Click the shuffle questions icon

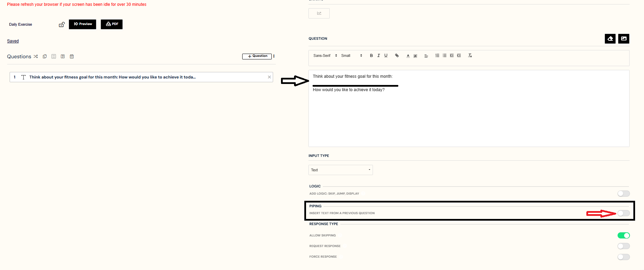[36, 57]
